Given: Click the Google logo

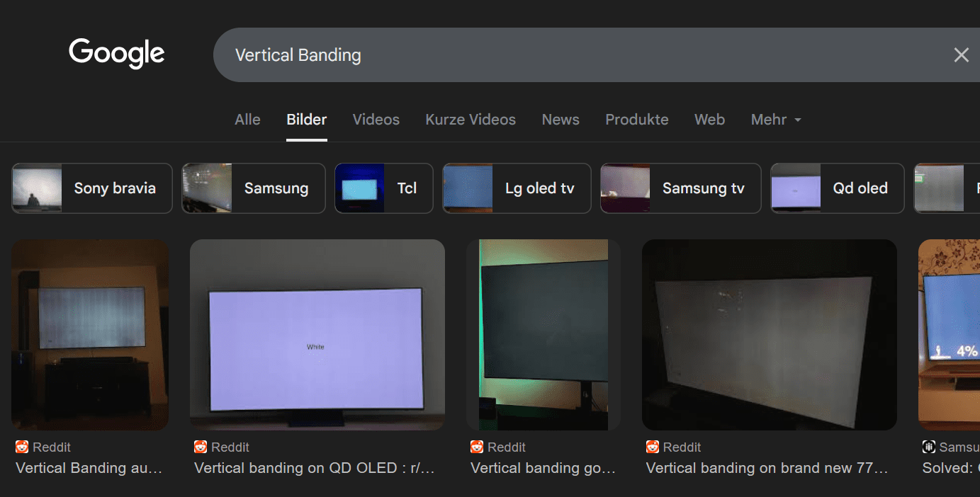Looking at the screenshot, I should click(117, 54).
